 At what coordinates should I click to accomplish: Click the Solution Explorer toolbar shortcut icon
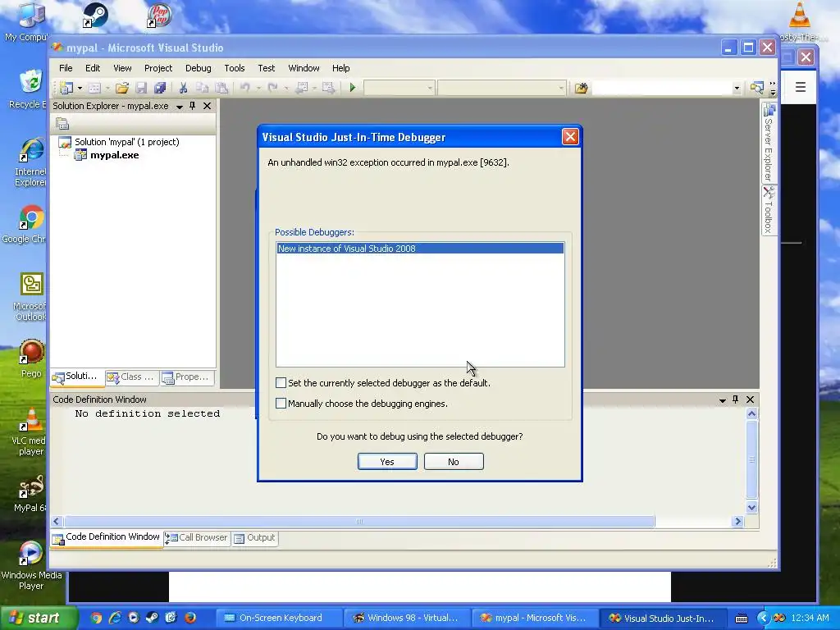tap(756, 88)
